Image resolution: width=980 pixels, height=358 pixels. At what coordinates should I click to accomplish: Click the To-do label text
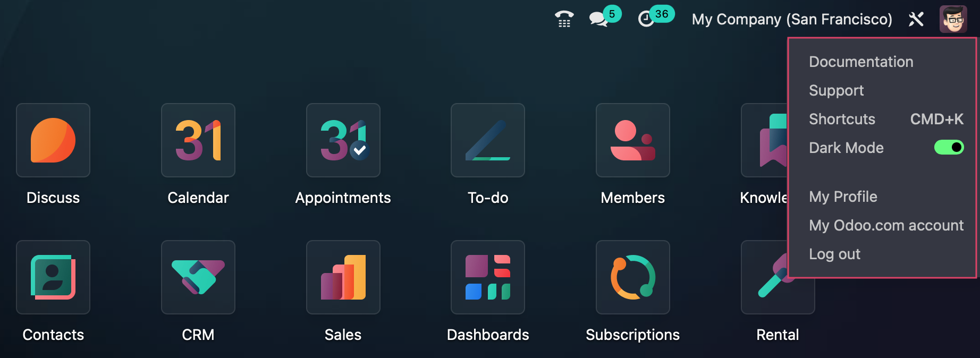[x=488, y=198]
